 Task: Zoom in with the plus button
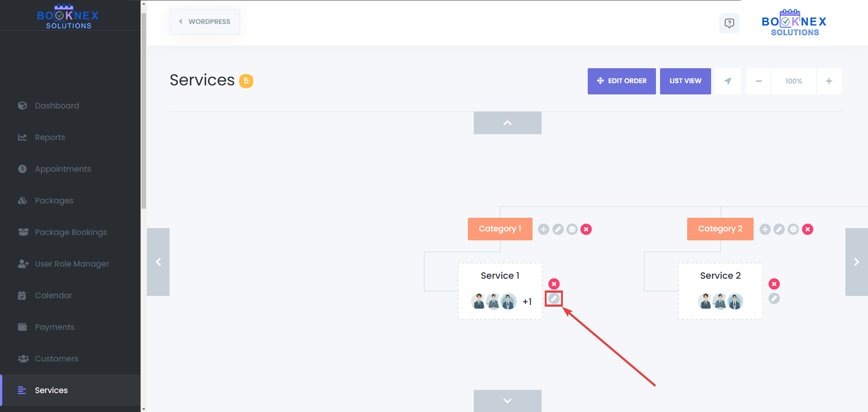click(x=829, y=81)
